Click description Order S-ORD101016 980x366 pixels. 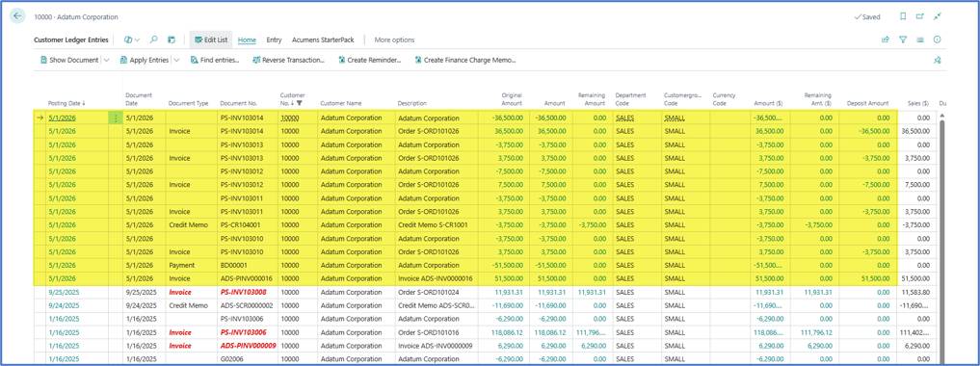point(428,332)
